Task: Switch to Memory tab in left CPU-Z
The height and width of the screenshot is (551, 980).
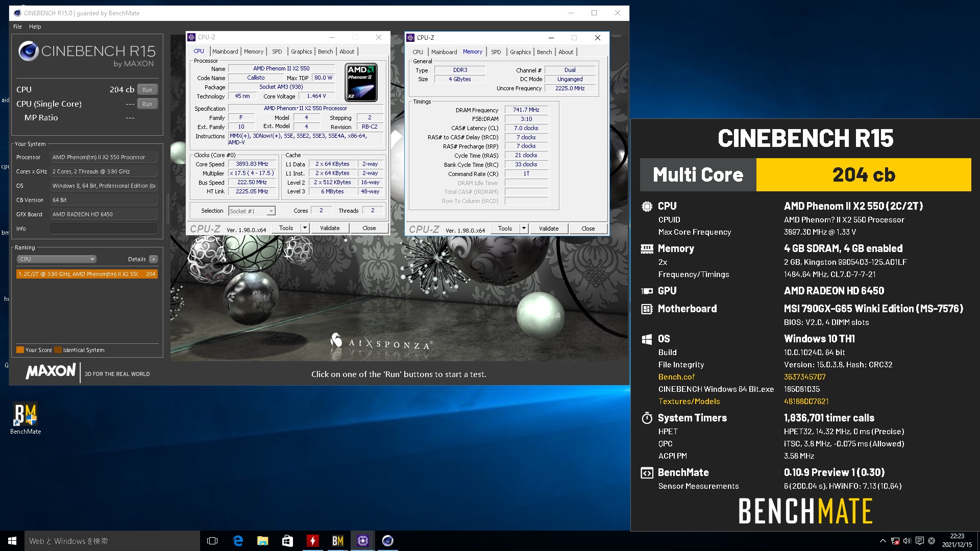Action: [254, 52]
